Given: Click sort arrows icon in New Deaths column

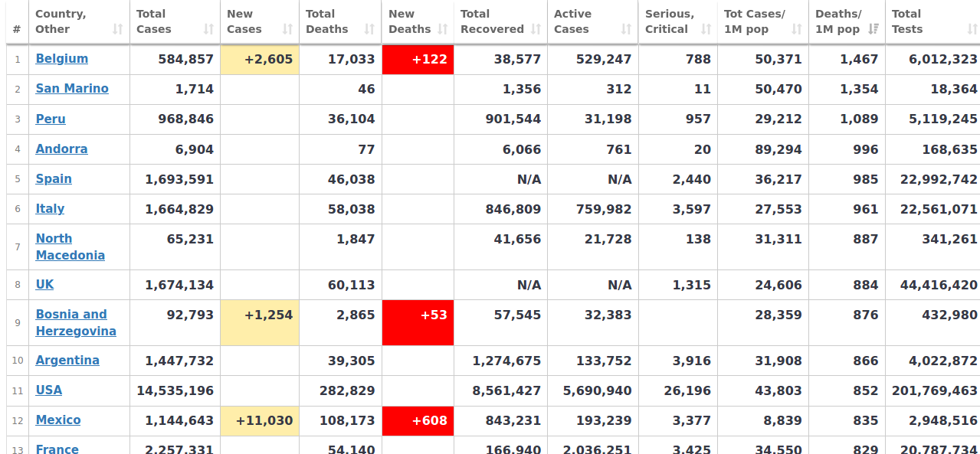Looking at the screenshot, I should (x=442, y=29).
